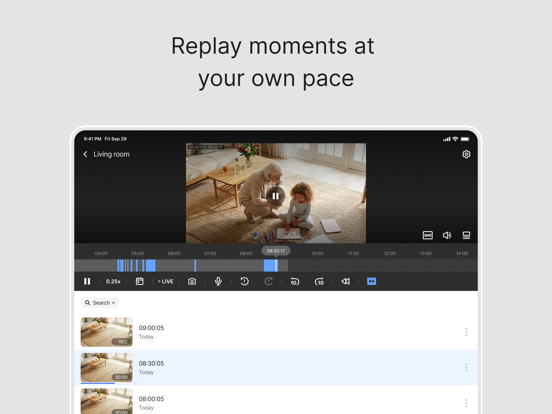Go to previous event with clock-alert icon

click(244, 281)
